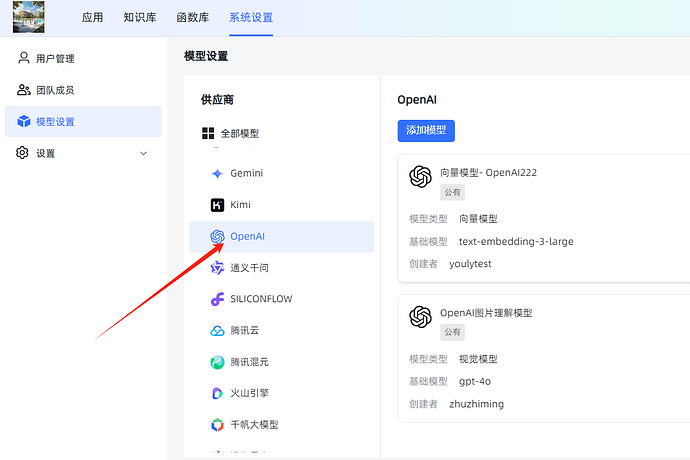Click the SILICONFLOW logo icon
The width and height of the screenshot is (690, 460).
pyautogui.click(x=217, y=299)
